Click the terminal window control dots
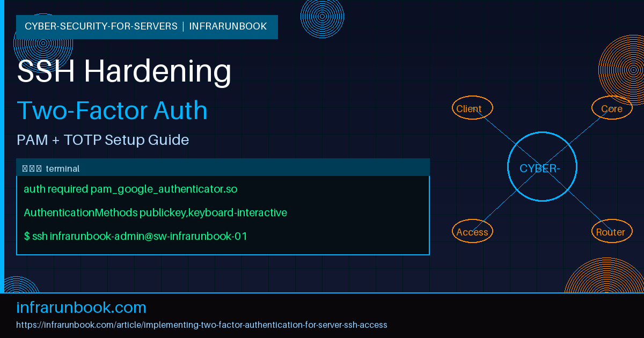644x338 pixels. (32, 168)
